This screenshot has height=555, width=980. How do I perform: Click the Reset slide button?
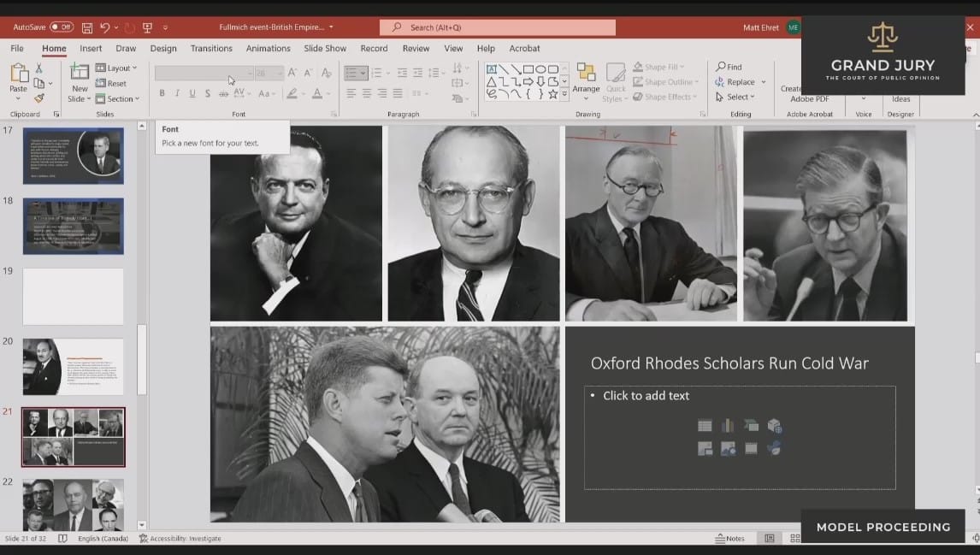[111, 83]
